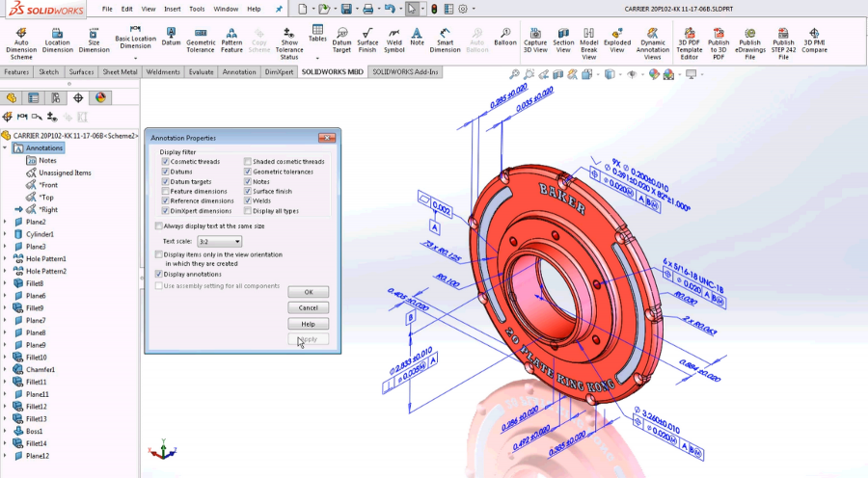This screenshot has height=478, width=868.
Task: Run 3D PMI Compare
Action: point(814,40)
